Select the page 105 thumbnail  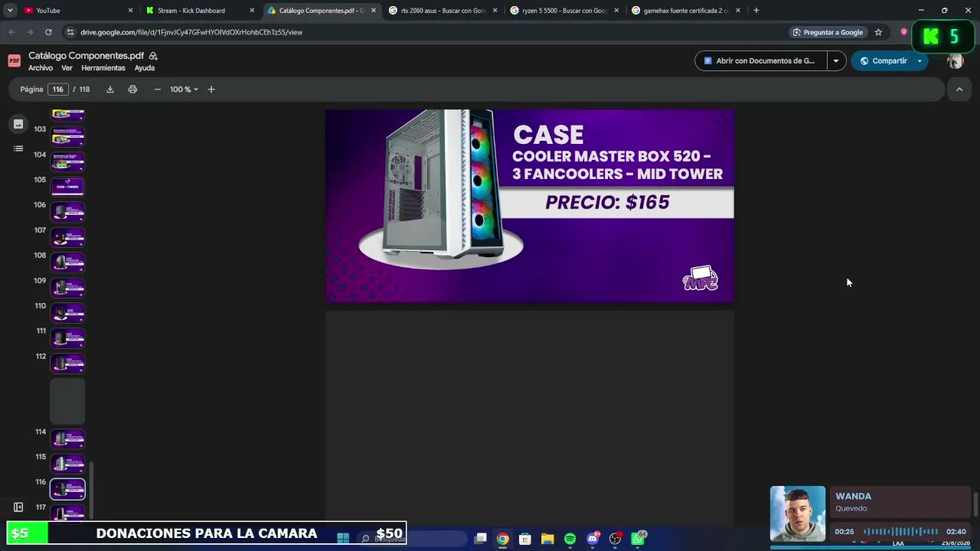[67, 186]
